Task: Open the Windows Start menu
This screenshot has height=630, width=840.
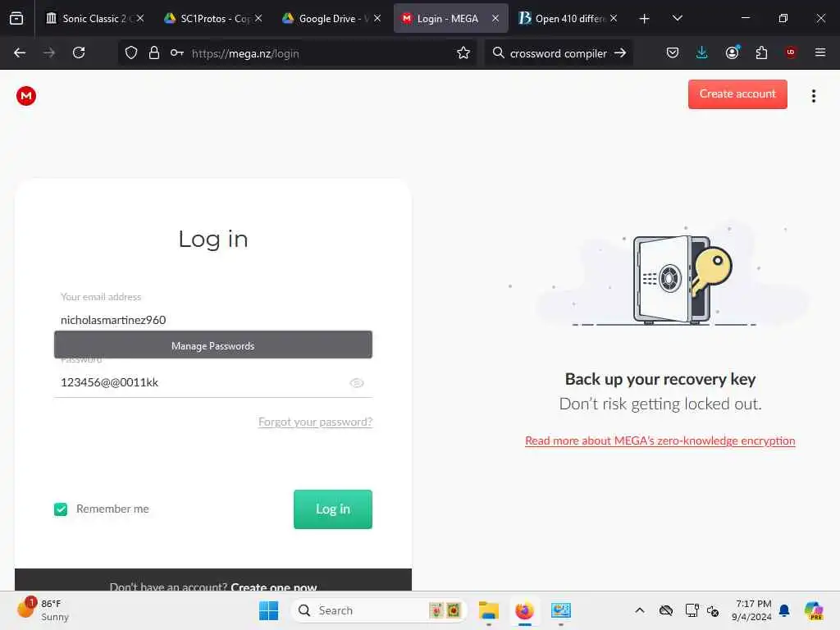Action: (268, 610)
